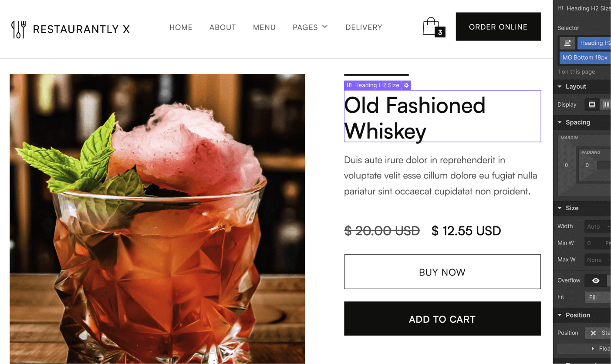
Task: Open the Fit dropdown showing Fill
Action: pos(597,297)
